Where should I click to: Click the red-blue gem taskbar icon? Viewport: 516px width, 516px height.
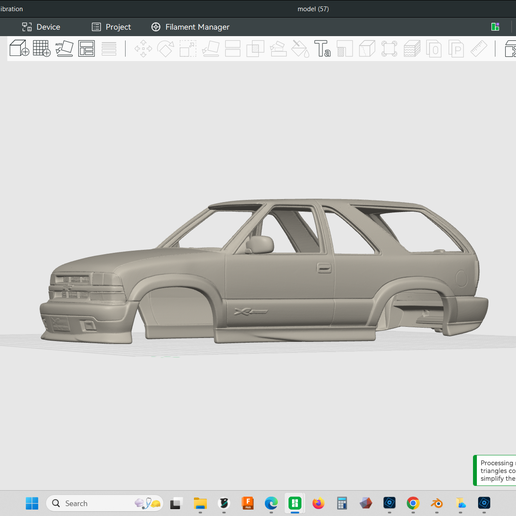(366, 503)
